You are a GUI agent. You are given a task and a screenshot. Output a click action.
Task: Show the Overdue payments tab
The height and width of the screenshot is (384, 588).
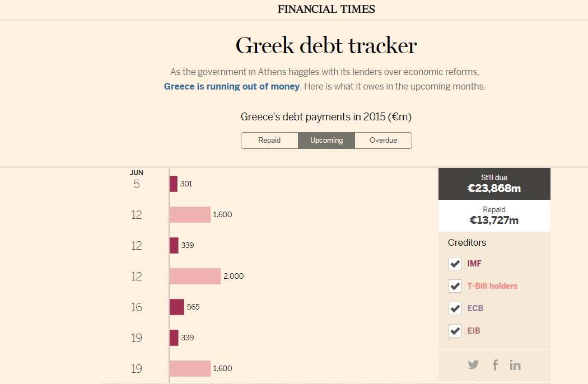click(383, 141)
